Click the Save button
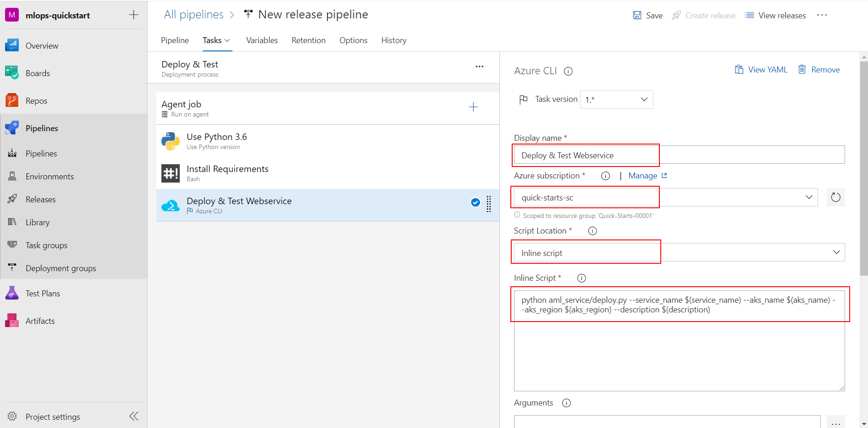Viewport: 868px width, 428px height. coord(647,15)
